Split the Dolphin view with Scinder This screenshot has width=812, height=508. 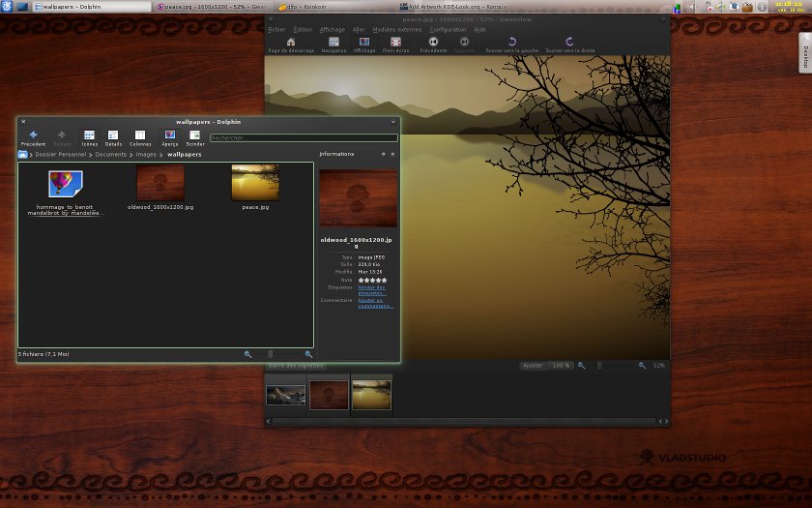point(195,137)
